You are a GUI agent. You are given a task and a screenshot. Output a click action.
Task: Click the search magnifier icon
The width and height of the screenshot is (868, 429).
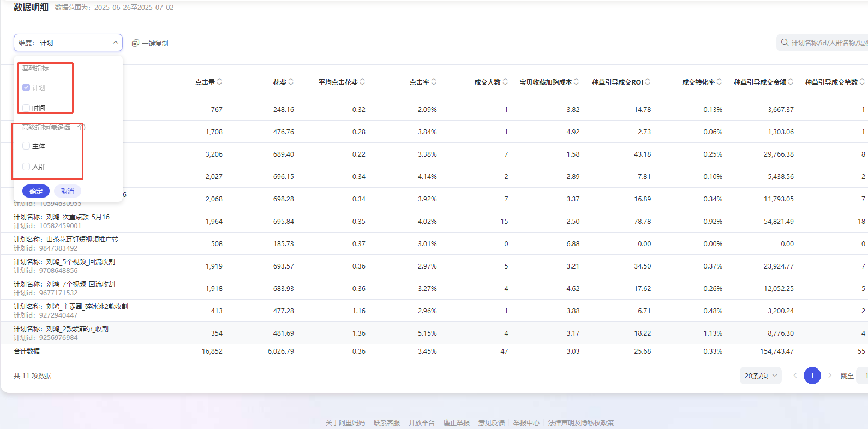click(x=785, y=43)
